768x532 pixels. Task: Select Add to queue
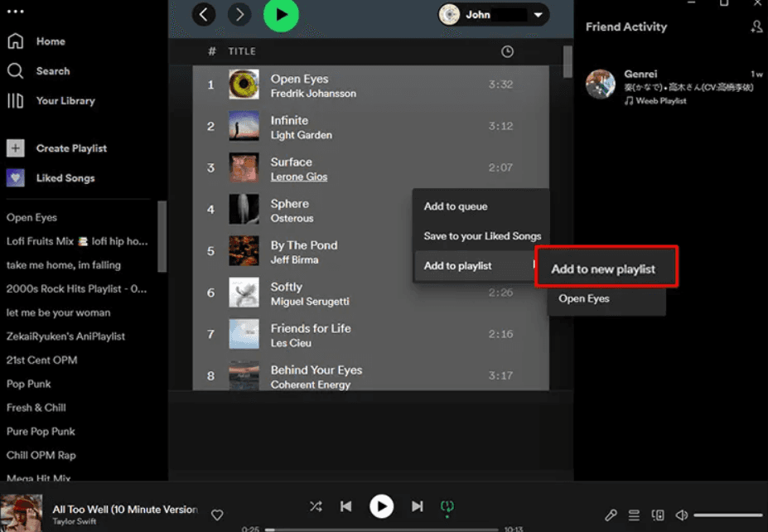click(x=456, y=206)
